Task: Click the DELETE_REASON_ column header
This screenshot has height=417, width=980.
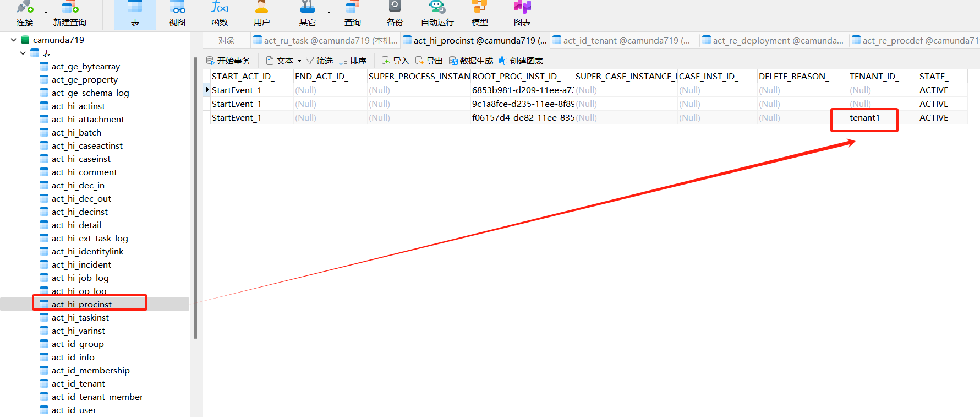Action: (x=802, y=76)
